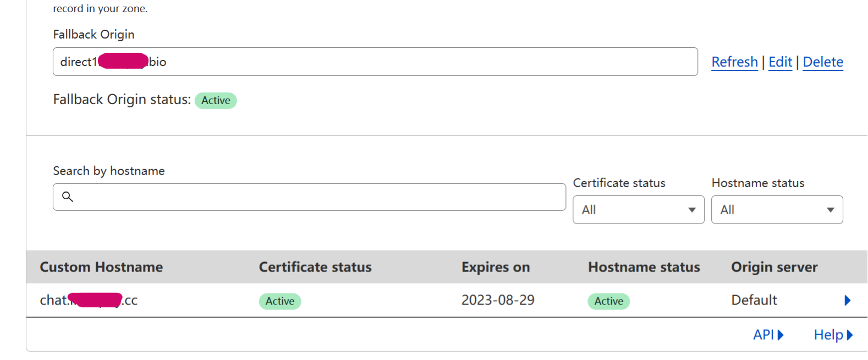
Task: Click the Expires on column header
Action: [496, 267]
